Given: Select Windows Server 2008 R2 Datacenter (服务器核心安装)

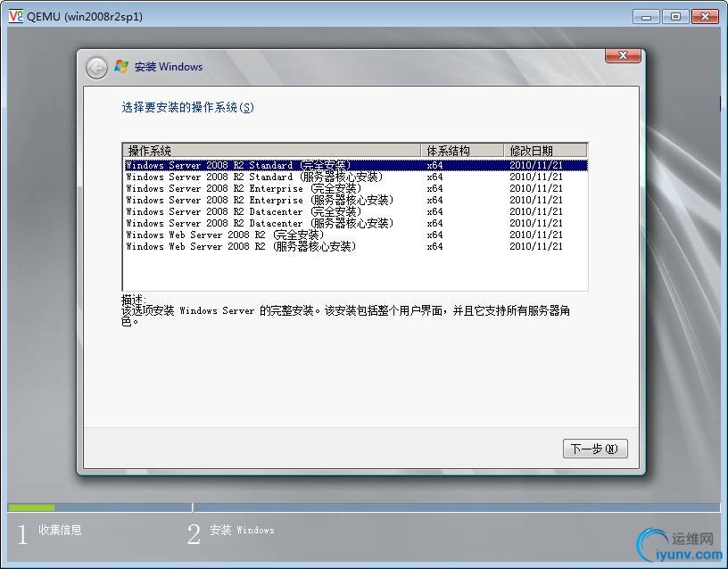Looking at the screenshot, I should pos(356,223).
